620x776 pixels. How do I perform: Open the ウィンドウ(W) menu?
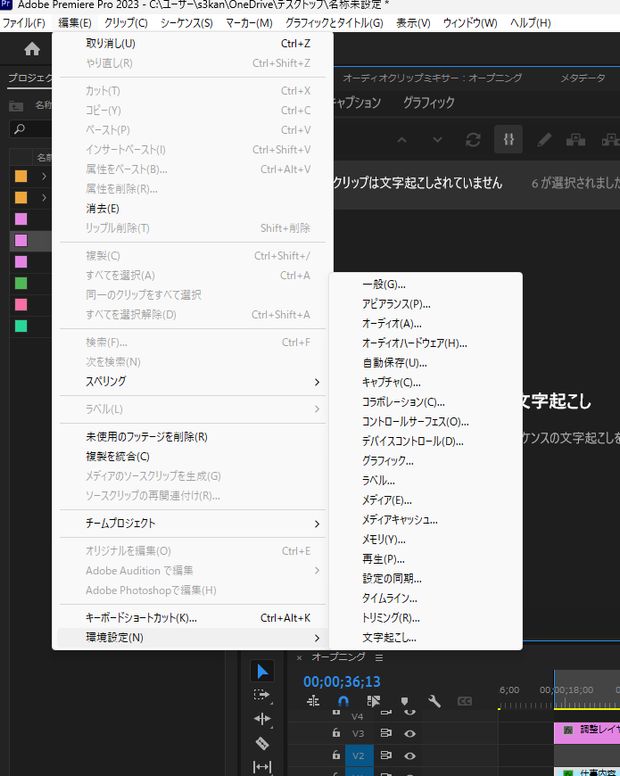pyautogui.click(x=470, y=23)
